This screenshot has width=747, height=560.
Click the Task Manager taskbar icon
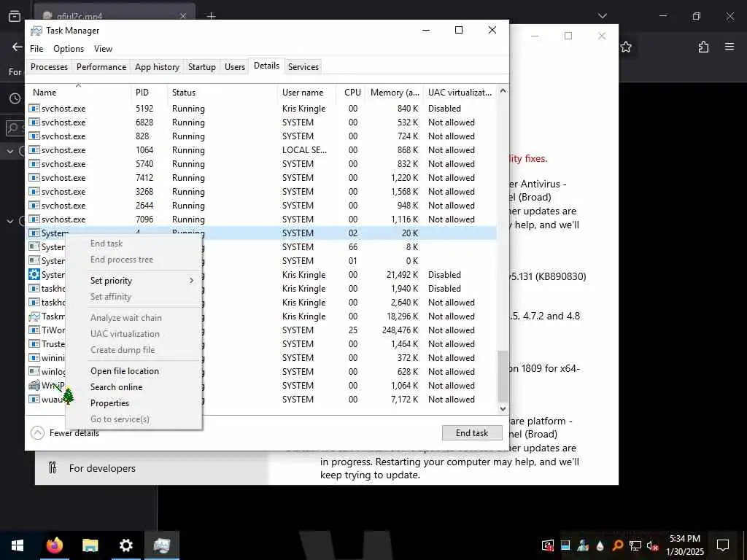click(x=161, y=545)
